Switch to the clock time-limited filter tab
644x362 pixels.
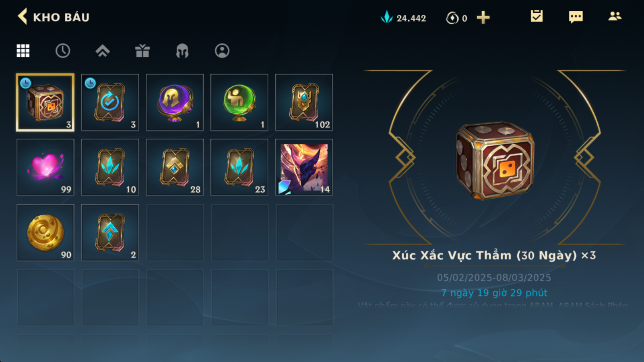63,51
